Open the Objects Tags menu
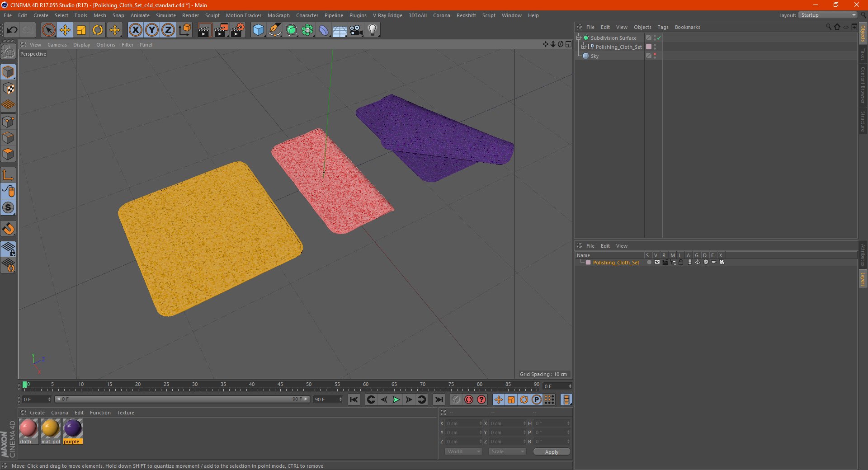Image resolution: width=868 pixels, height=470 pixels. pos(663,27)
